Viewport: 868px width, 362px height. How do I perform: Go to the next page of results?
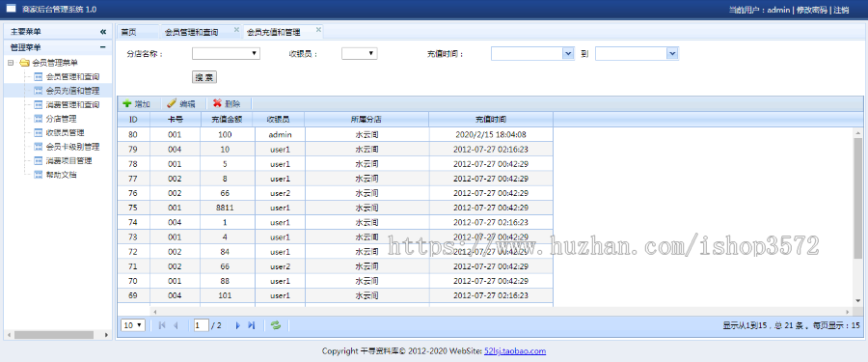coord(238,325)
